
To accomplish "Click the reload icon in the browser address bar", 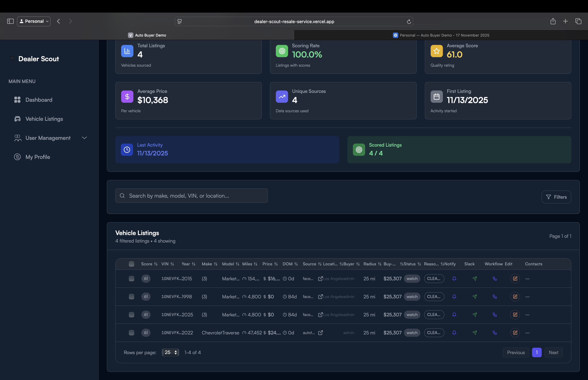I will click(x=409, y=21).
